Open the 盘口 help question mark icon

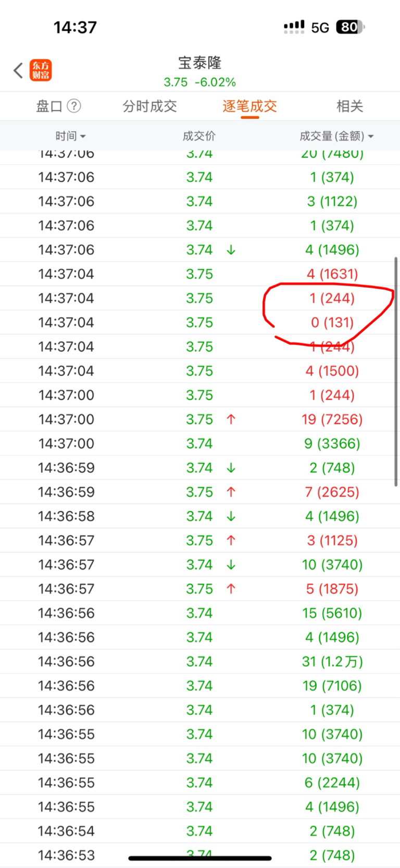(x=74, y=106)
